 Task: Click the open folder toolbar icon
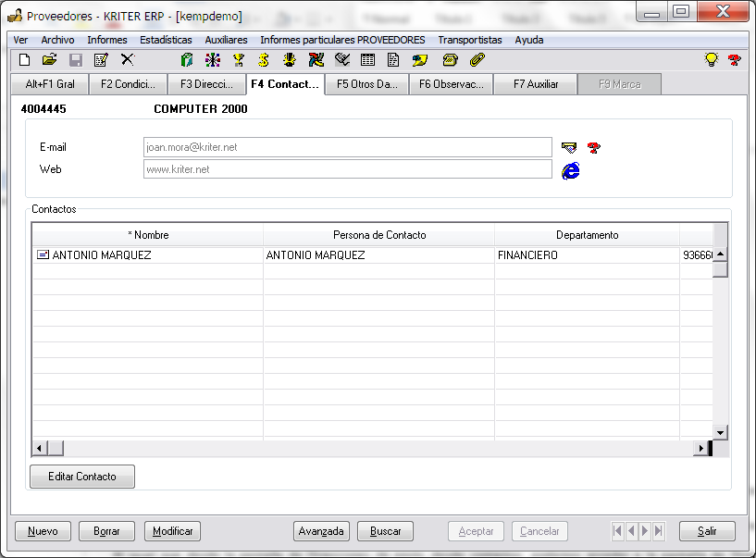point(50,60)
